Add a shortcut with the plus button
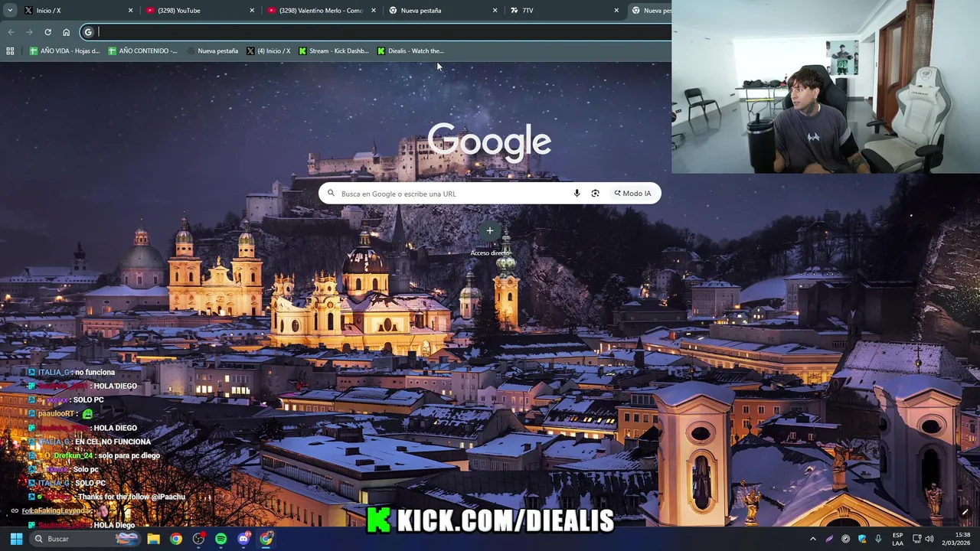This screenshot has height=551, width=980. click(490, 230)
